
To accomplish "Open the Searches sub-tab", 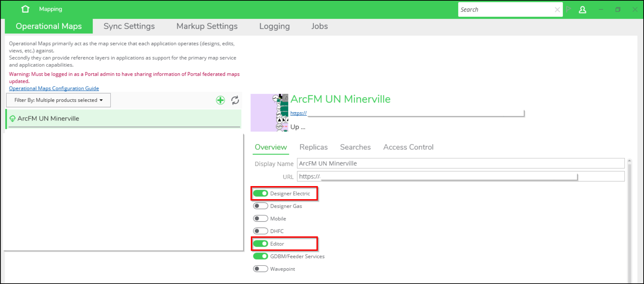I will point(355,147).
